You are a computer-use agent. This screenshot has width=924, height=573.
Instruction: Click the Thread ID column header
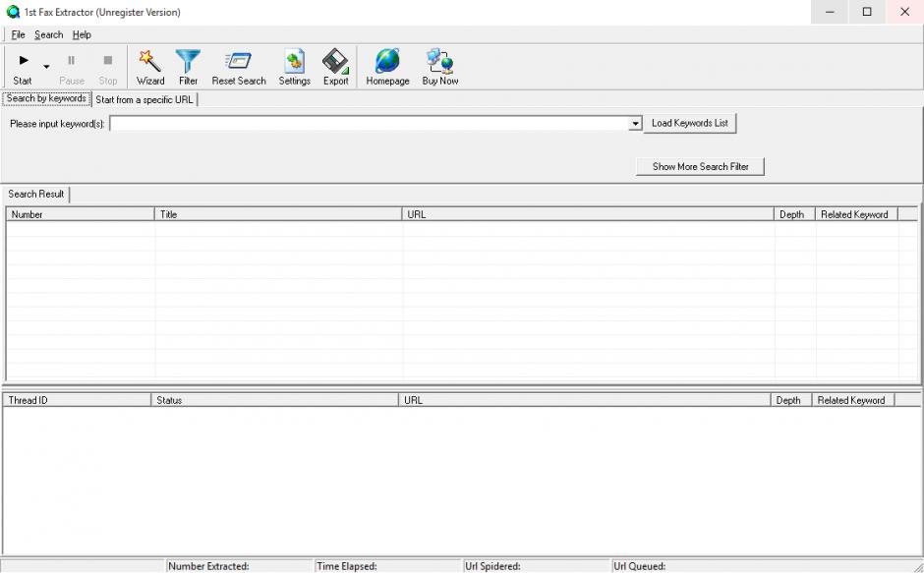point(77,400)
